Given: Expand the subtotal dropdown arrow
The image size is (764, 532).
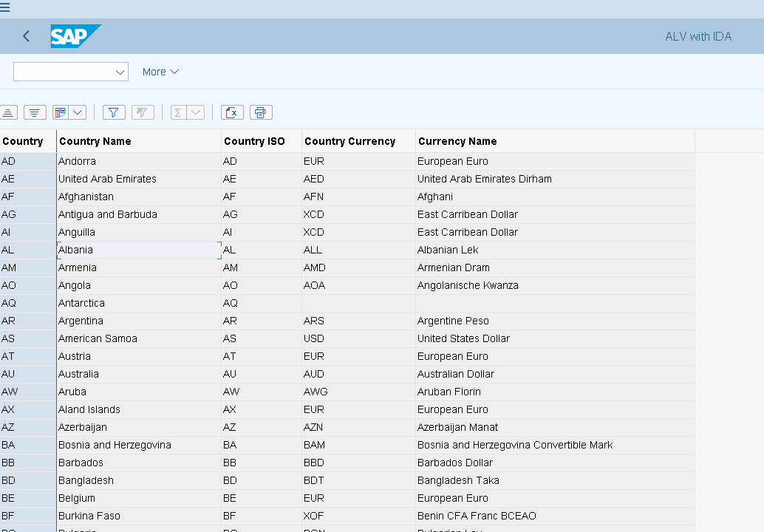Looking at the screenshot, I should [196, 112].
